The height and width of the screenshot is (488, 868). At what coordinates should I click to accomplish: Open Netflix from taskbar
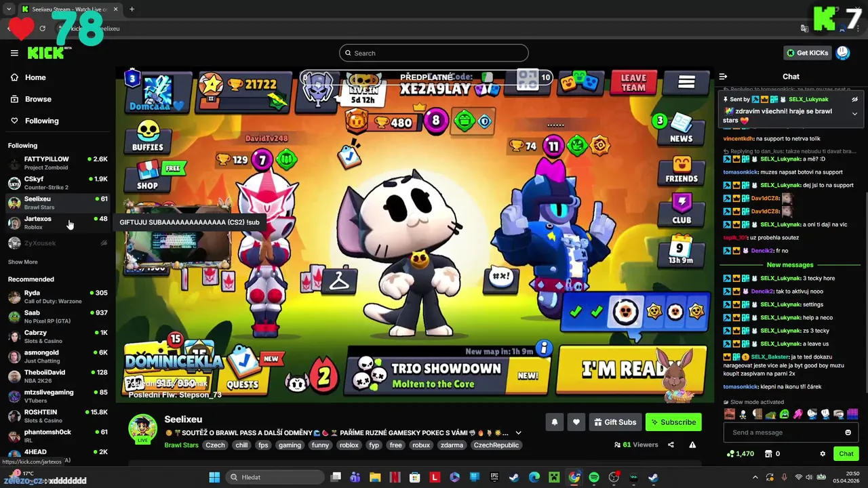pyautogui.click(x=395, y=477)
